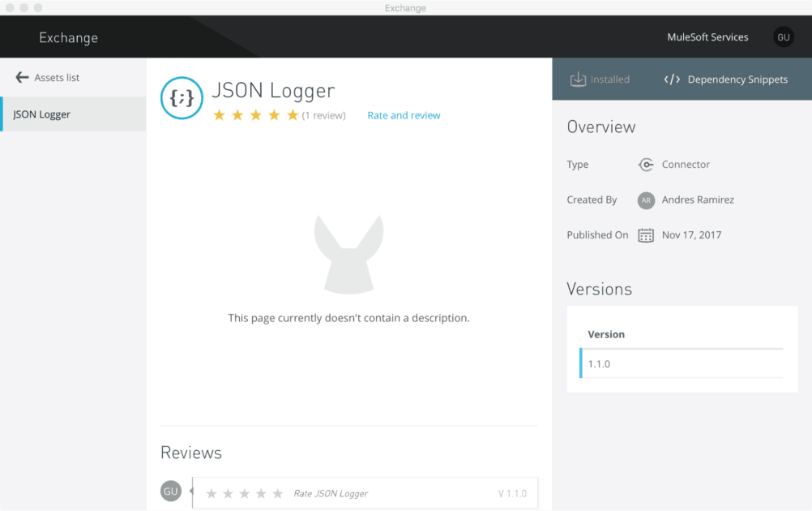Image resolution: width=812 pixels, height=511 pixels.
Task: Click MuleSoft Services in the header
Action: 709,36
